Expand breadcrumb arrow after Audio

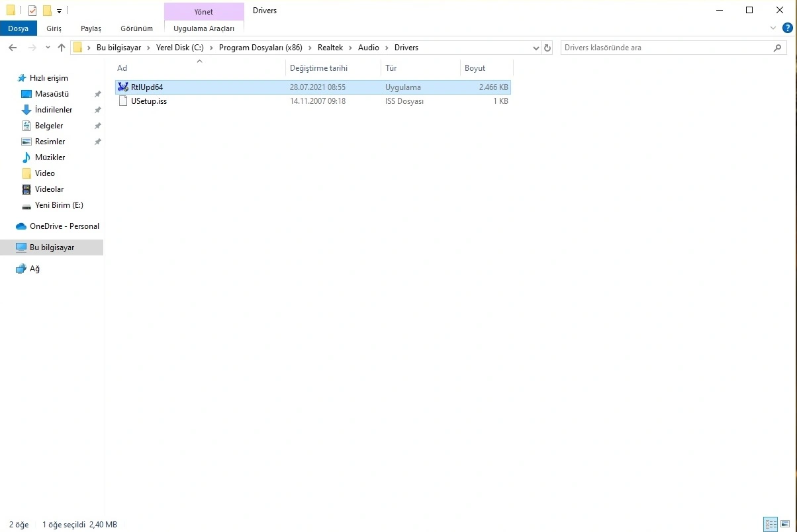pyautogui.click(x=387, y=48)
